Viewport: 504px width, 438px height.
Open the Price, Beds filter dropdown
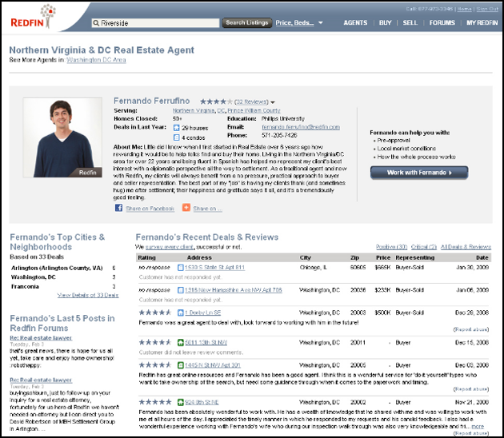click(x=299, y=23)
